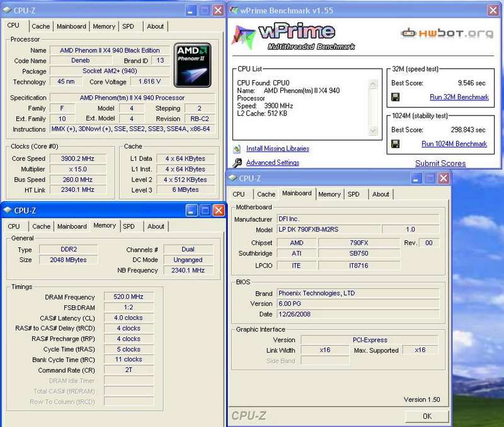Click the Command Rate 2T value
This screenshot has height=427, width=504.
point(129,370)
